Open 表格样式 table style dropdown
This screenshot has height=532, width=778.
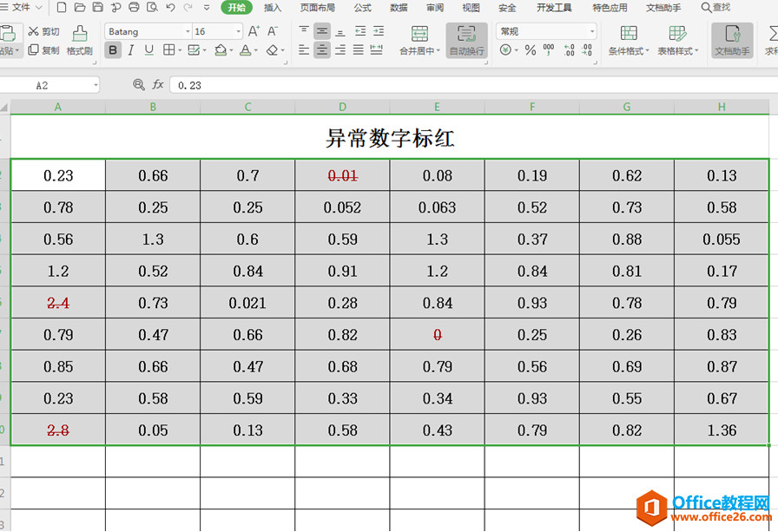(x=678, y=50)
